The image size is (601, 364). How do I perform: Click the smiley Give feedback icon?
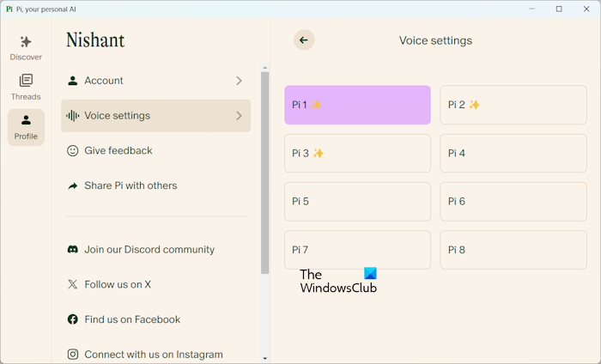coord(73,151)
